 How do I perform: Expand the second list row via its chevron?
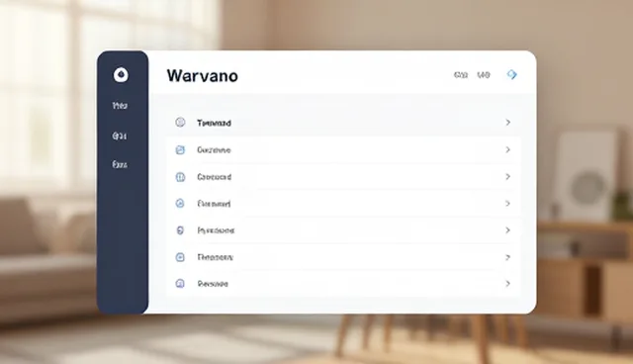[507, 149]
